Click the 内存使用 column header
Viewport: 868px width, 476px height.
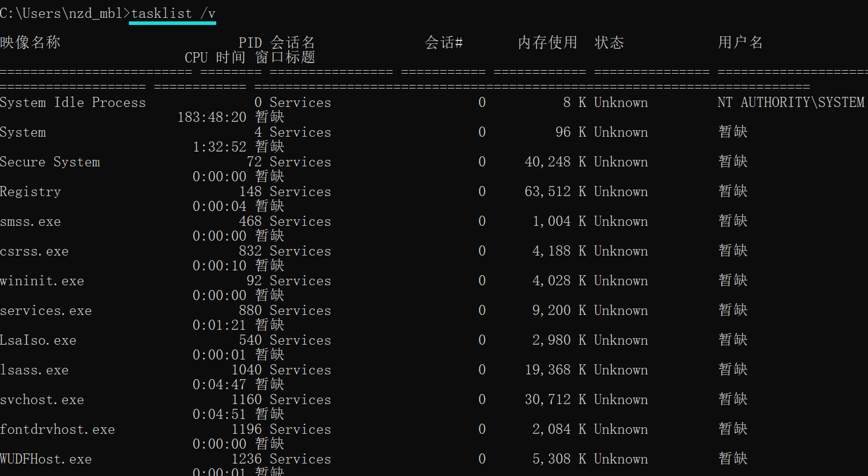coord(548,43)
